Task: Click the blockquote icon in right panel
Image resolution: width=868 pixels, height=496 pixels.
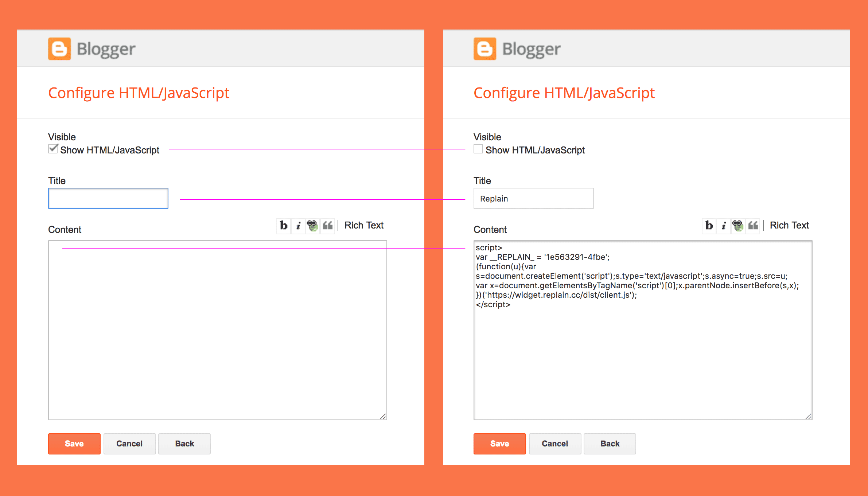Action: pos(753,226)
